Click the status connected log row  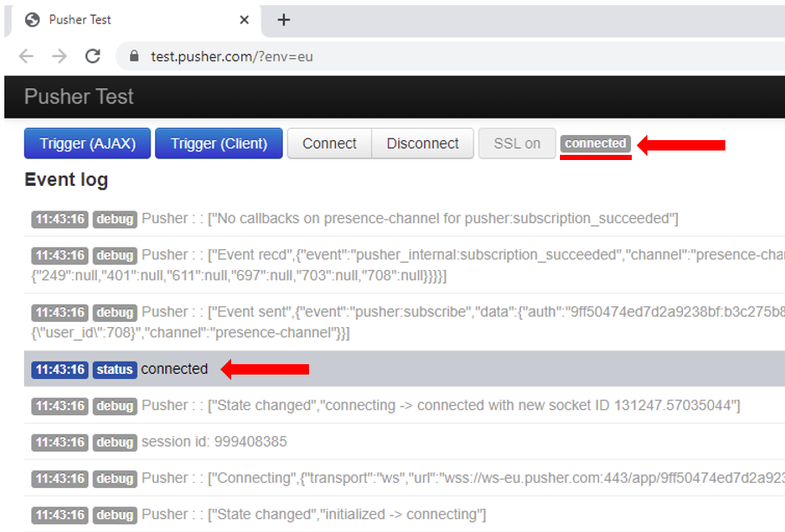[x=404, y=369]
